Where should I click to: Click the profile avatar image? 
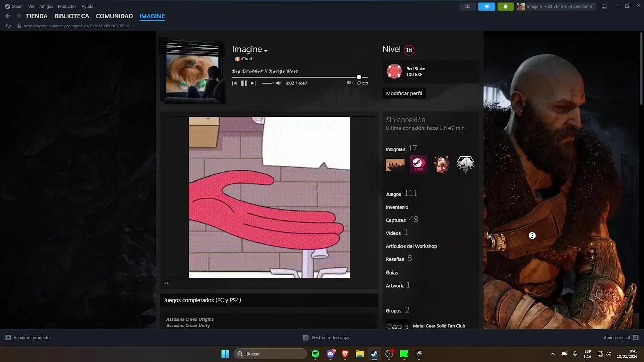click(193, 71)
